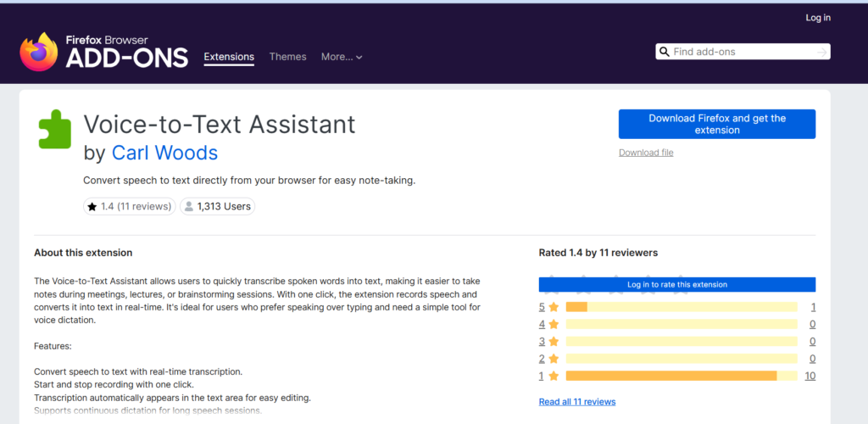
Task: Click the green puzzle piece extension icon
Action: tap(55, 129)
